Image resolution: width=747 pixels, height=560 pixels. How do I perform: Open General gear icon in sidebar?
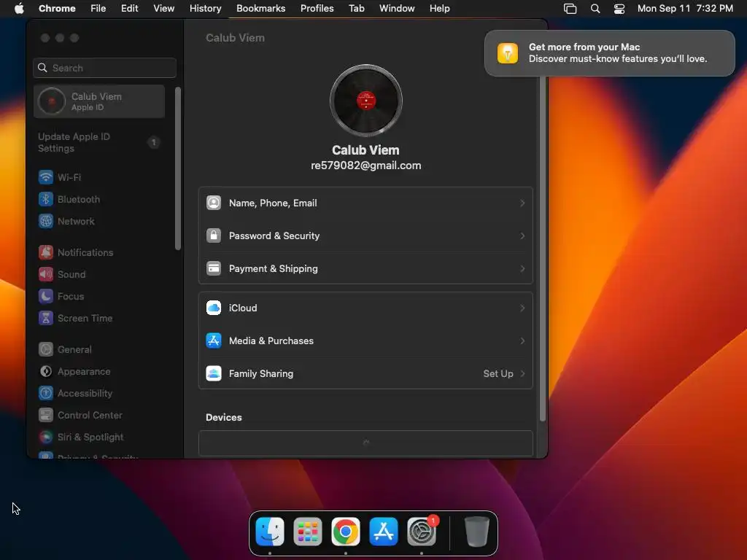click(x=46, y=349)
